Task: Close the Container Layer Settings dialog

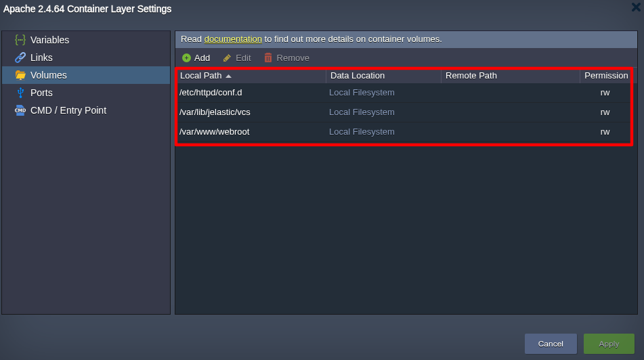Action: tap(636, 7)
